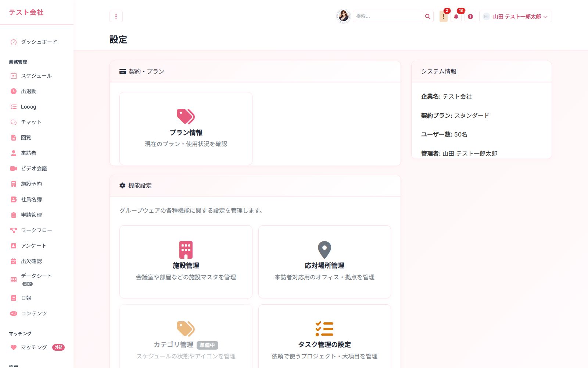This screenshot has height=368, width=588.
Task: Open the alert icon with badge 2
Action: tap(444, 17)
